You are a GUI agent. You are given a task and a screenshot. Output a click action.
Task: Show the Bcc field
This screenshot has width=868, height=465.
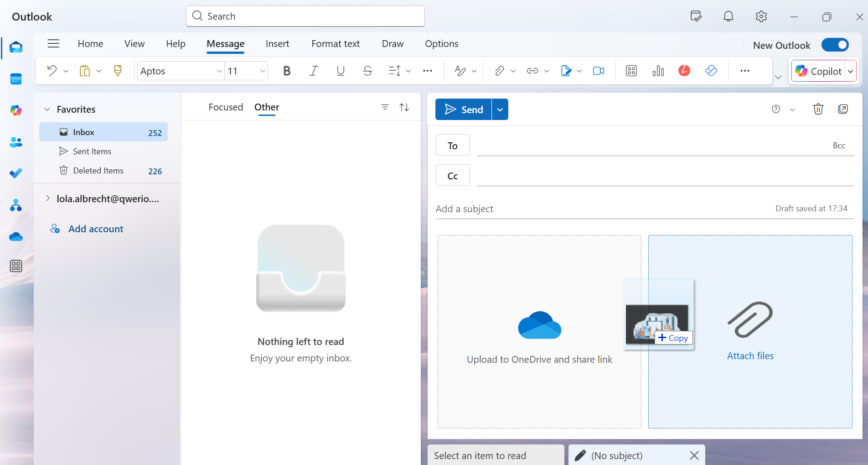coord(839,146)
